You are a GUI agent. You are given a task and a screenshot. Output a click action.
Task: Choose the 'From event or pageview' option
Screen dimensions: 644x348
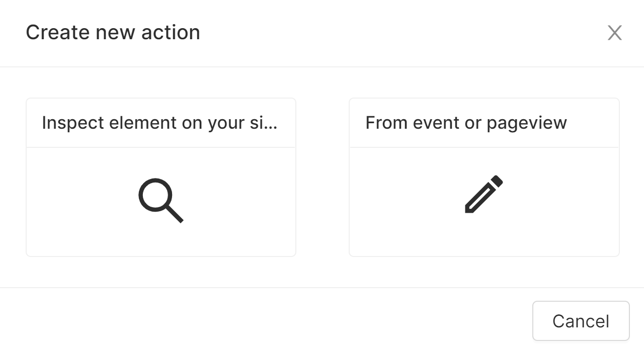coord(483,176)
